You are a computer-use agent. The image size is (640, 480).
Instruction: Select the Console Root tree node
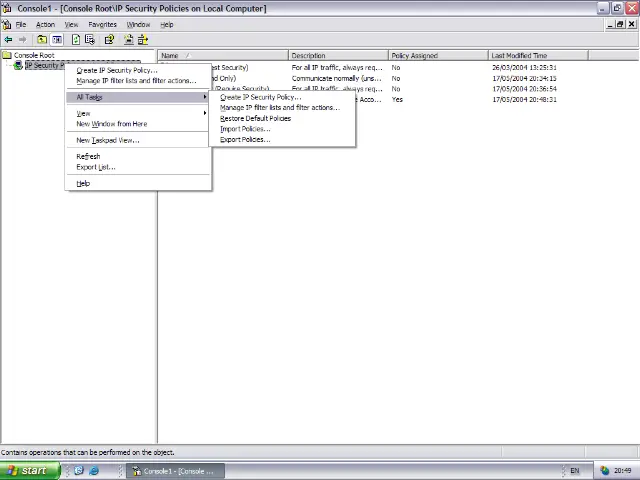pyautogui.click(x=34, y=55)
